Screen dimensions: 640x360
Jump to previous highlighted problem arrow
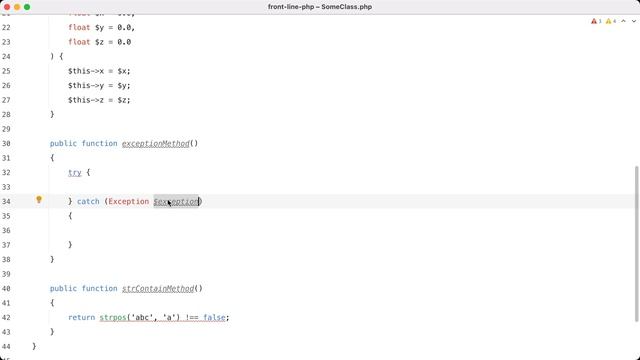point(623,21)
